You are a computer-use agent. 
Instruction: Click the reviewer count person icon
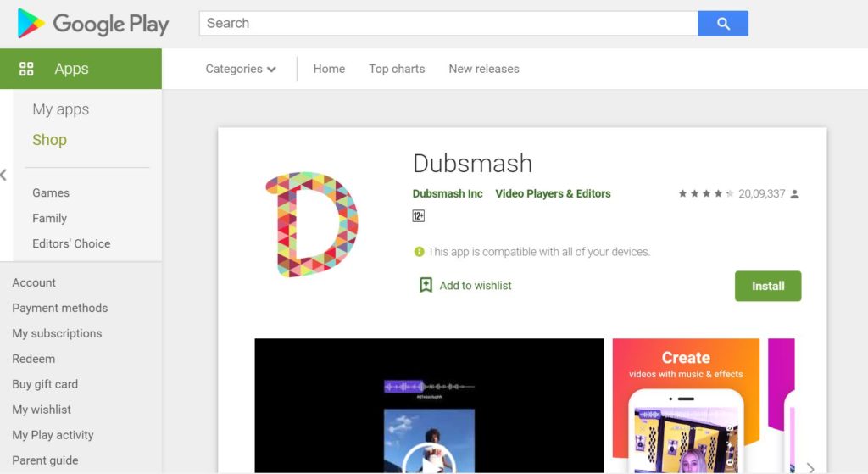pos(794,194)
